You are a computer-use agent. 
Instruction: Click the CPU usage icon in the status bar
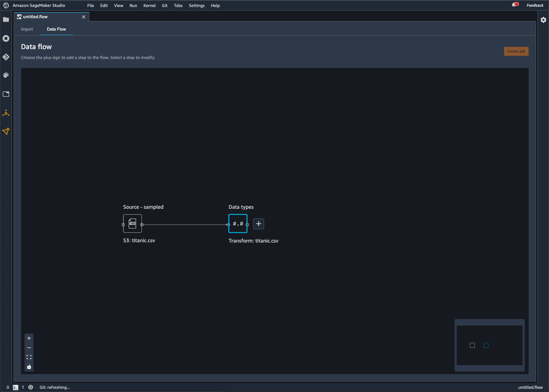[31, 387]
